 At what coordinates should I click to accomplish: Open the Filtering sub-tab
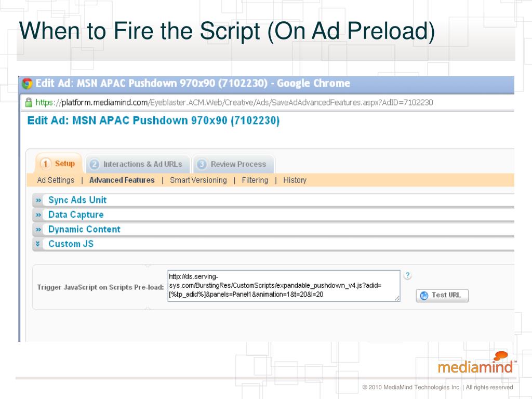(255, 180)
